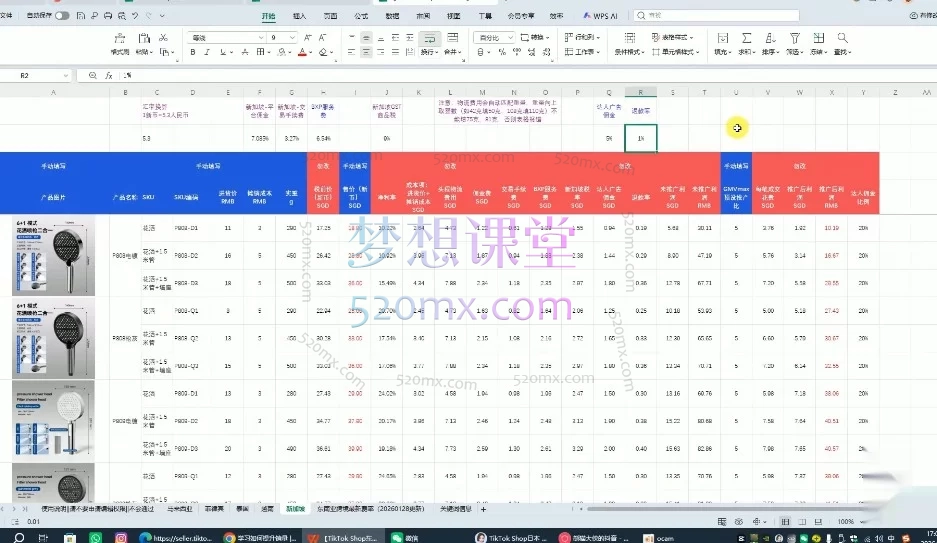
Task: Open the Formulas ribbon tab
Action: coord(361,16)
